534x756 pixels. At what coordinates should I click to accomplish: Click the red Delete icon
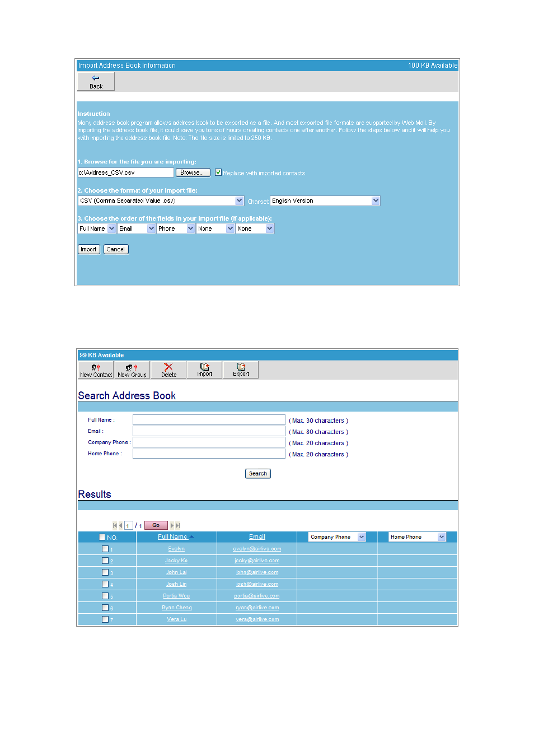pos(168,367)
